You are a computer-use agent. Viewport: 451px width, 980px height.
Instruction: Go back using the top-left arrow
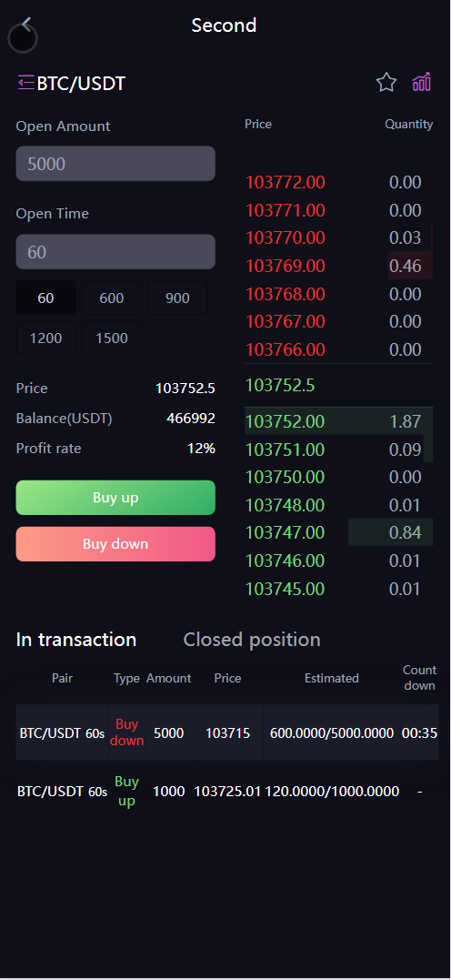click(x=26, y=25)
